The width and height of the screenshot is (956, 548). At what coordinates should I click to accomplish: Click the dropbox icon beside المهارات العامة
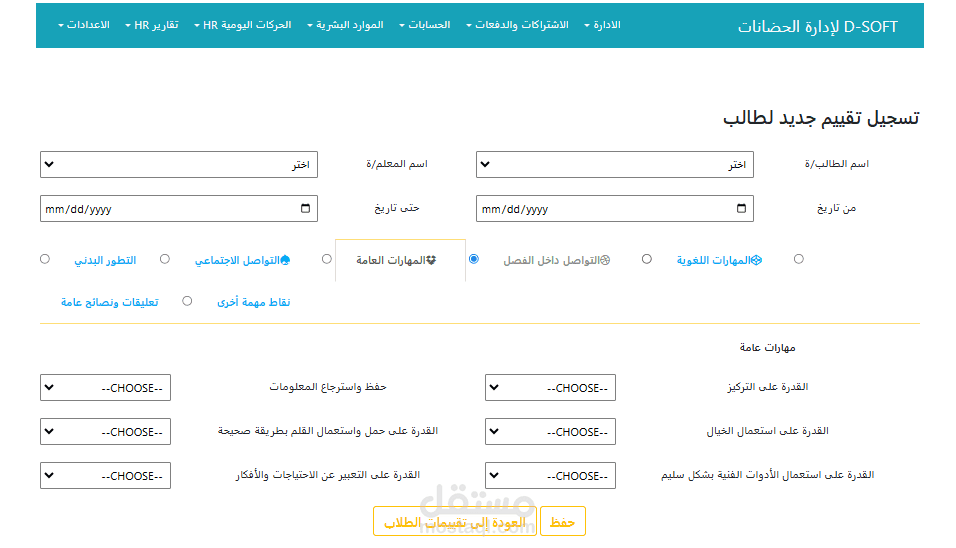pos(431,260)
